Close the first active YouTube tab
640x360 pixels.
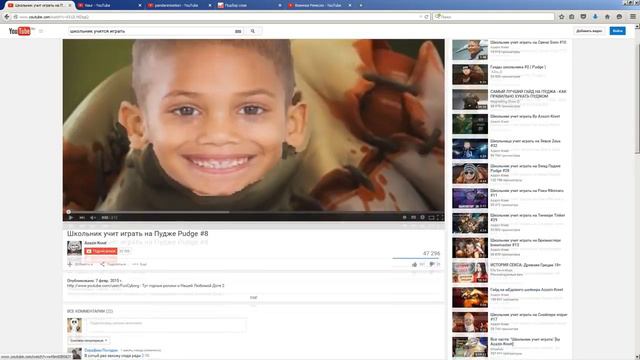click(x=70, y=5)
